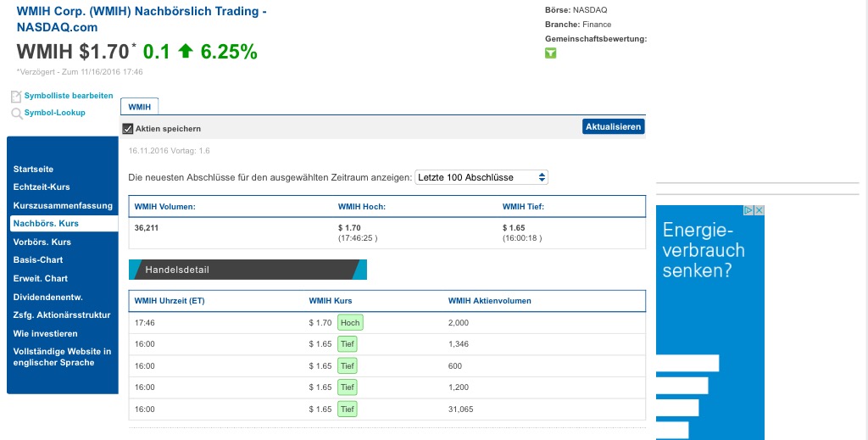The image size is (868, 440).
Task: Click the green community rating icon
Action: pos(551,53)
